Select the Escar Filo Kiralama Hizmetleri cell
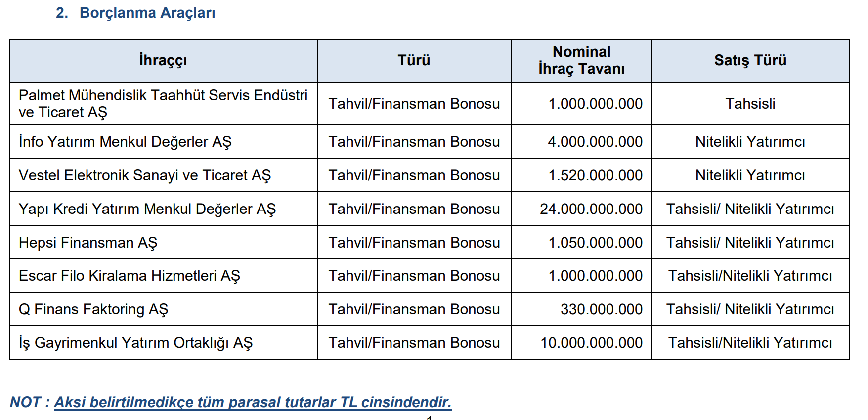The height and width of the screenshot is (420, 868). [130, 276]
